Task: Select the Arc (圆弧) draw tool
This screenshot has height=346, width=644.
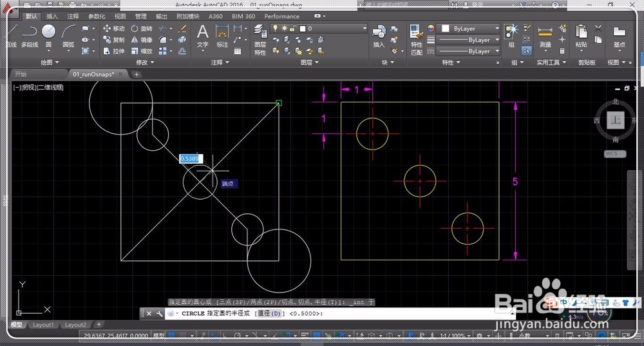Action: point(68,36)
